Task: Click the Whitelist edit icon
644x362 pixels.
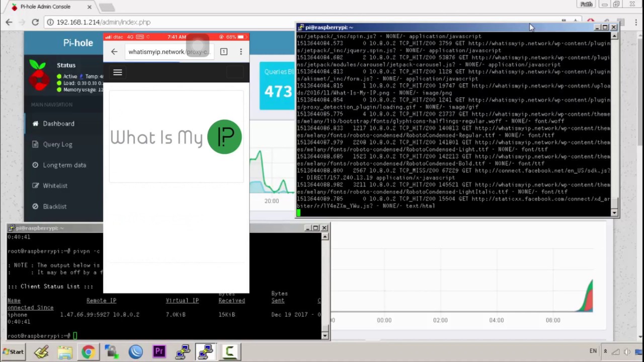Action: pyautogui.click(x=35, y=186)
